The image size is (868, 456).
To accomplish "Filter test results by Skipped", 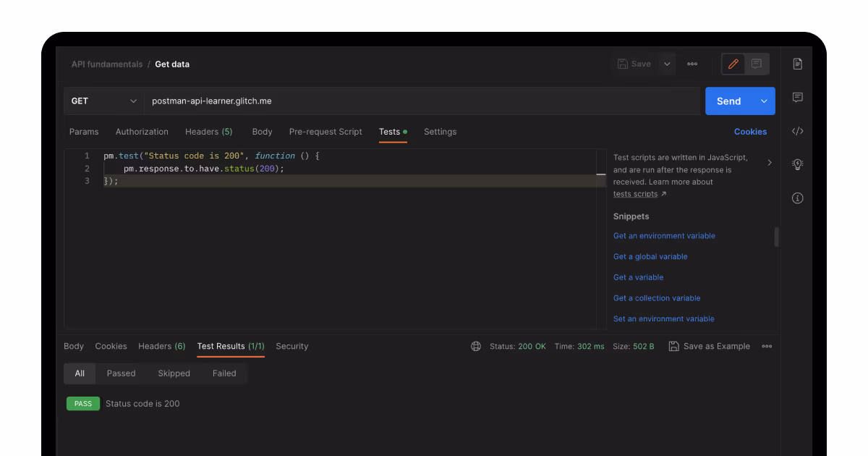I will (174, 373).
